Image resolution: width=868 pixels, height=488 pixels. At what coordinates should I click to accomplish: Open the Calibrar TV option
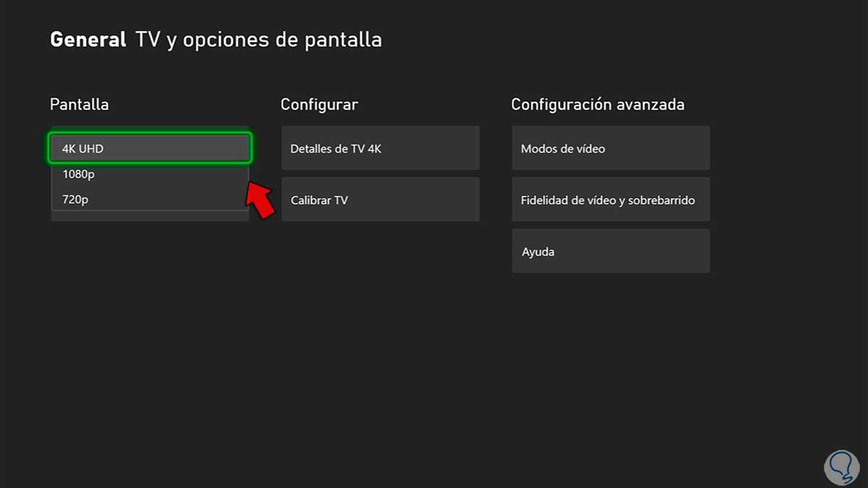(x=380, y=200)
